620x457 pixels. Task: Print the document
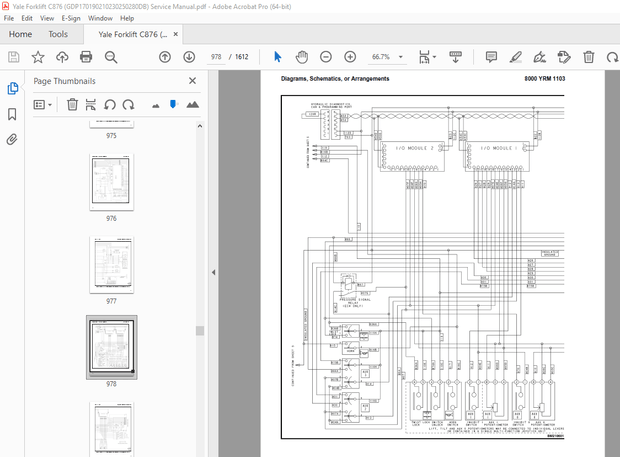point(86,57)
